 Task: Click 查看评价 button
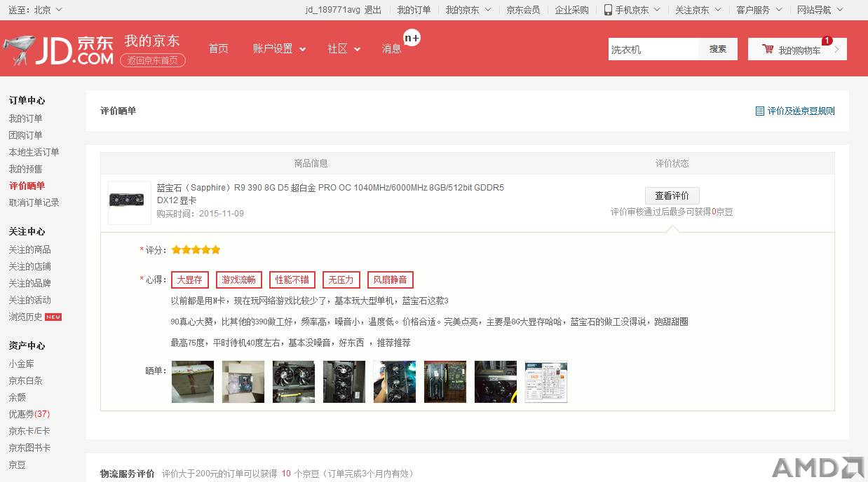click(672, 196)
